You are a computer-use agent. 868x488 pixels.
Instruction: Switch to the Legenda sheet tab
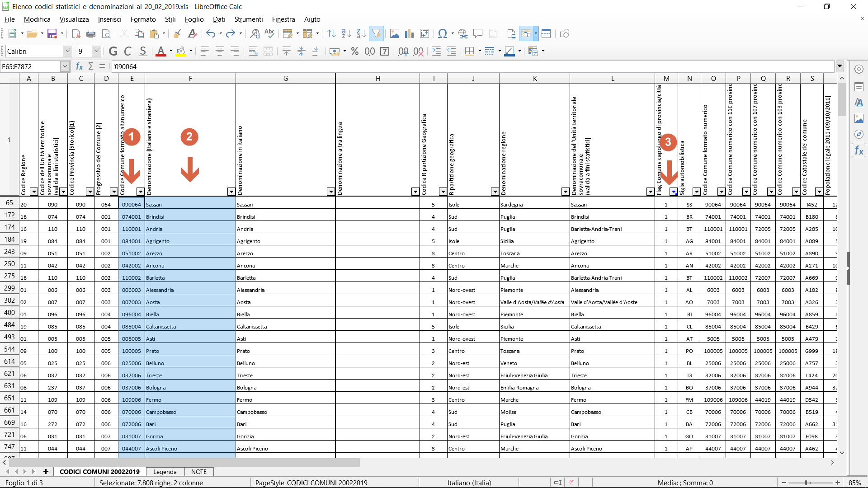[165, 471]
